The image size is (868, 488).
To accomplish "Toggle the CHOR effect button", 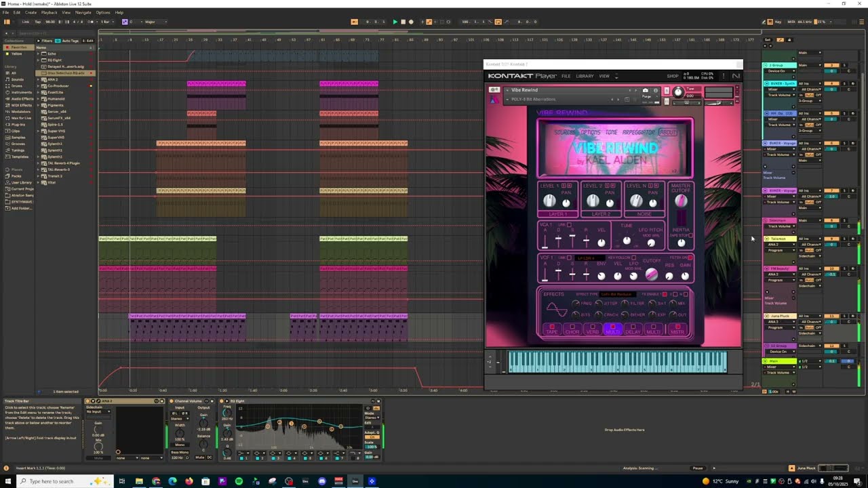I will pos(572,329).
